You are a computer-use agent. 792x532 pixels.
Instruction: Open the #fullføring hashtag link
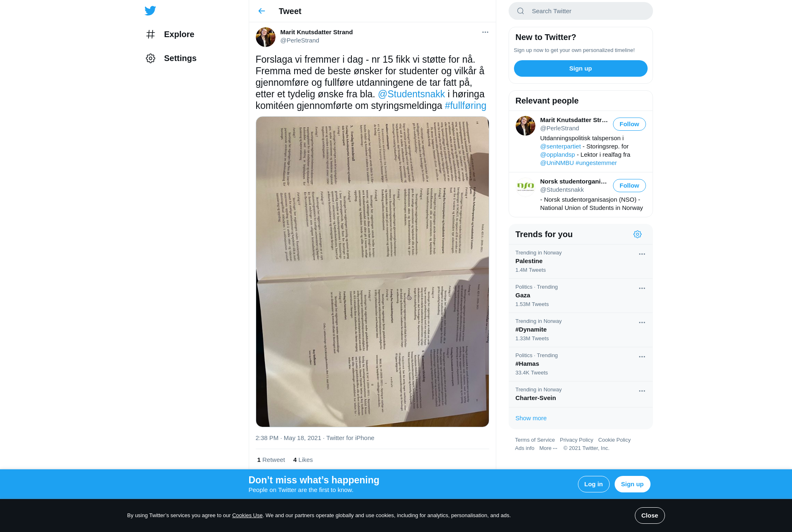click(465, 106)
